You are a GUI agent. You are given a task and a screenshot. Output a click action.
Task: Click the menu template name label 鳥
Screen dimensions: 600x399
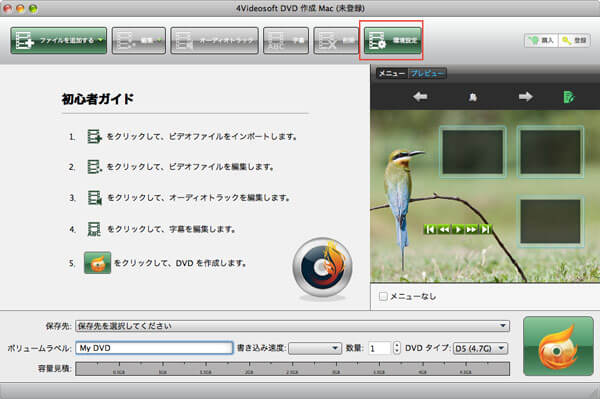tap(473, 98)
